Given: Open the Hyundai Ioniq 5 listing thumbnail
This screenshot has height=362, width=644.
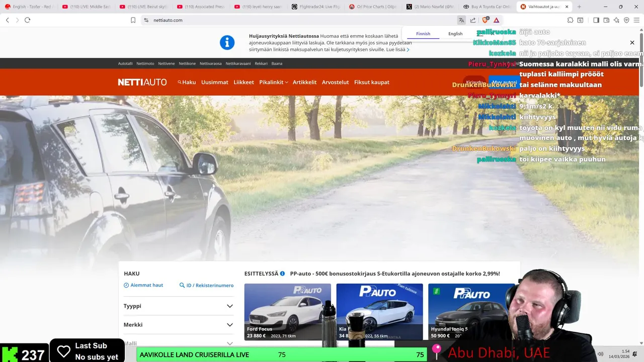Looking at the screenshot, I should pos(471,312).
